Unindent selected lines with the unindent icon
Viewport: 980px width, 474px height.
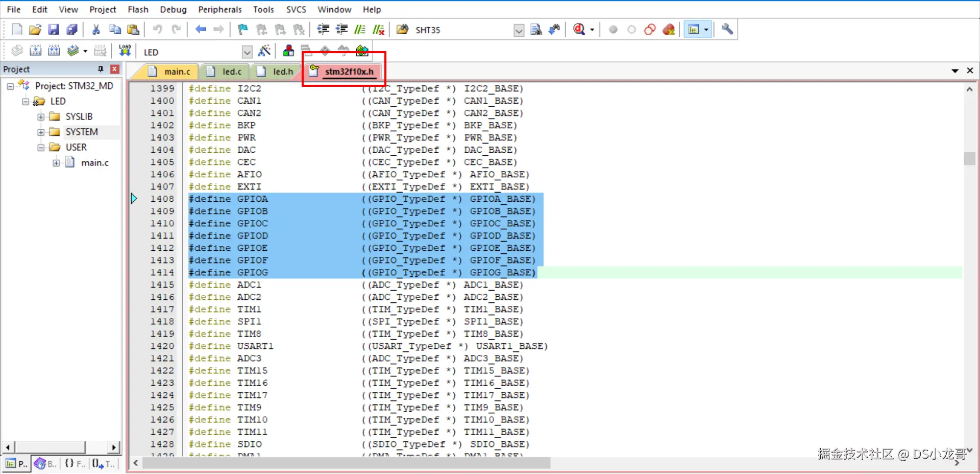click(341, 30)
